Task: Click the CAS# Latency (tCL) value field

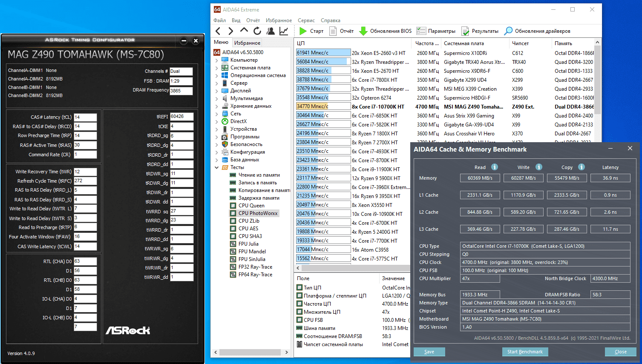Action: [x=85, y=118]
